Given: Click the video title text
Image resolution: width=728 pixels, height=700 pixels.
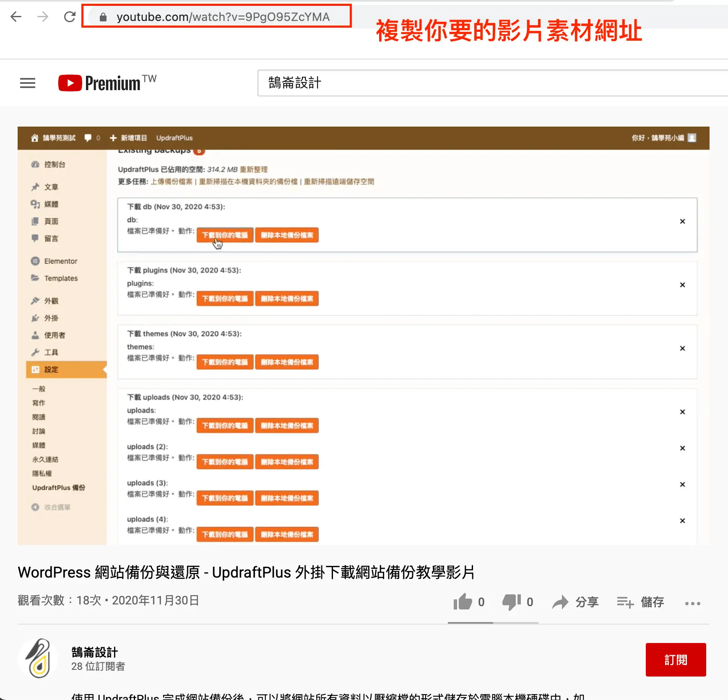Looking at the screenshot, I should point(246,572).
